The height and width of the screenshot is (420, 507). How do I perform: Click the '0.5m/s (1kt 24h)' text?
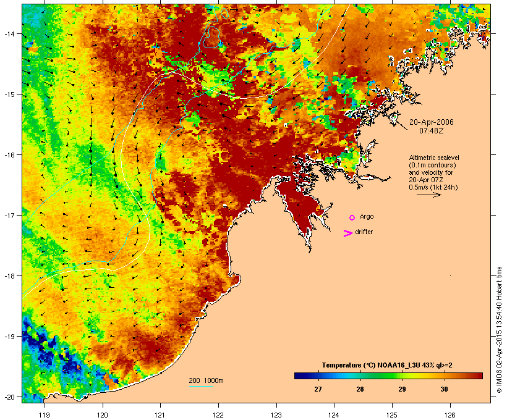click(x=433, y=187)
